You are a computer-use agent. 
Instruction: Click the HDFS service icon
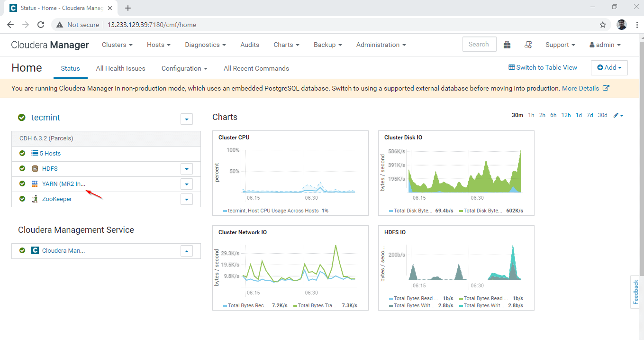click(35, 169)
